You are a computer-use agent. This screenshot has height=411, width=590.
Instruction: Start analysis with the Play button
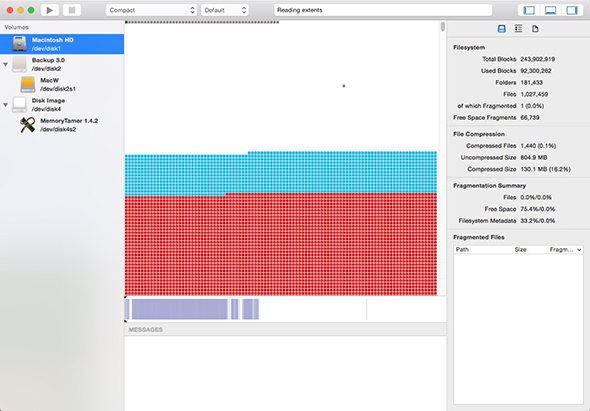(x=50, y=10)
